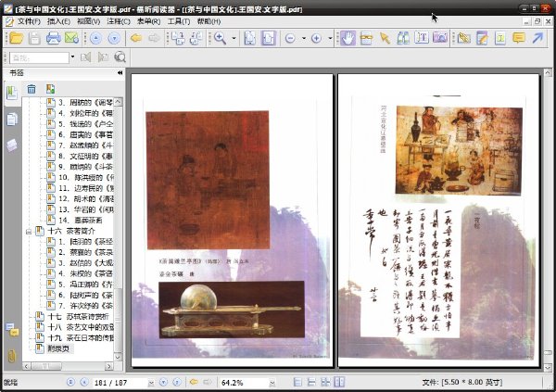This screenshot has width=556, height=392.
Task: Select bookmark 14. 墓葬茶画
Action: [x=80, y=221]
